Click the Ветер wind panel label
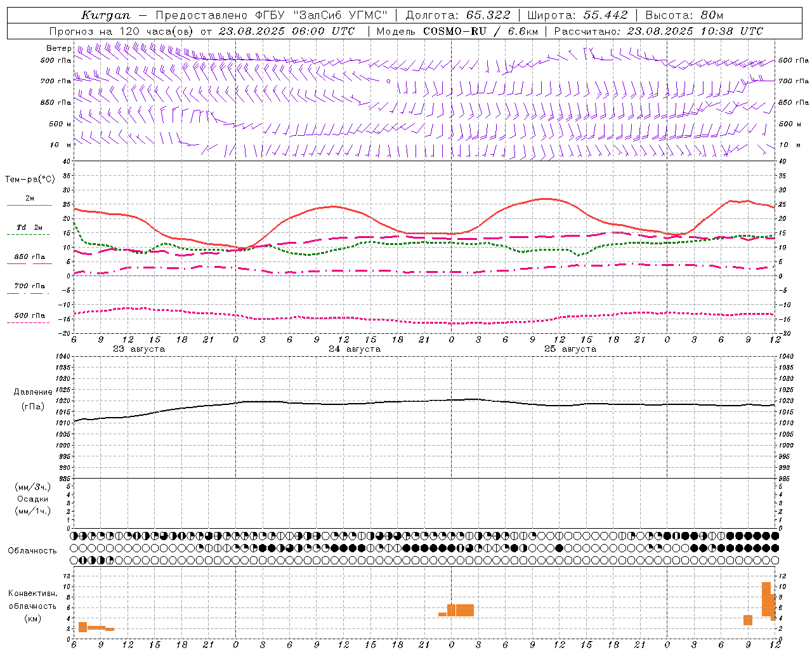This screenshot has height=650, width=812. click(x=58, y=48)
